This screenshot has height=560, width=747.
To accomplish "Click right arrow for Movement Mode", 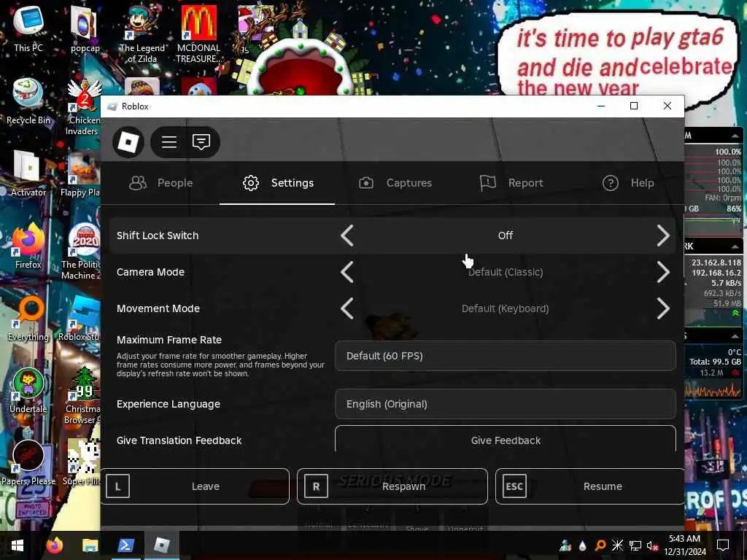I will click(662, 308).
